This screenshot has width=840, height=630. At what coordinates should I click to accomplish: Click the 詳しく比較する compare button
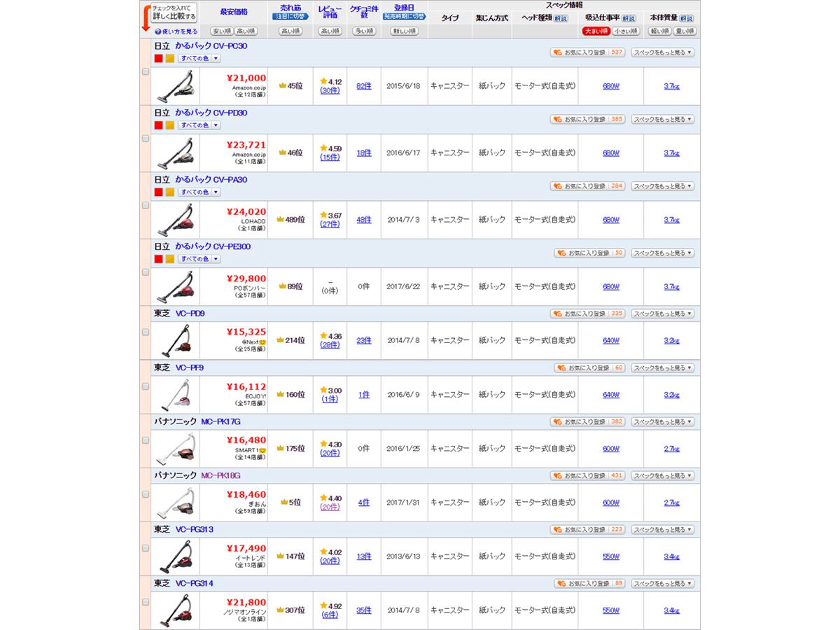tap(174, 13)
